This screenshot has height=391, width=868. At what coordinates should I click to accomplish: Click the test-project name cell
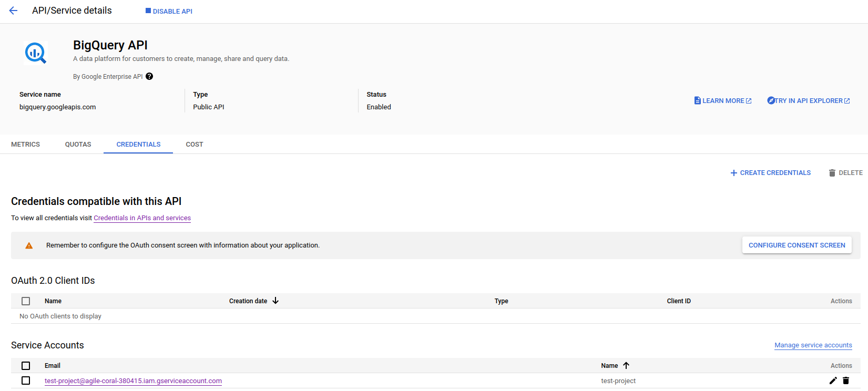(x=618, y=380)
